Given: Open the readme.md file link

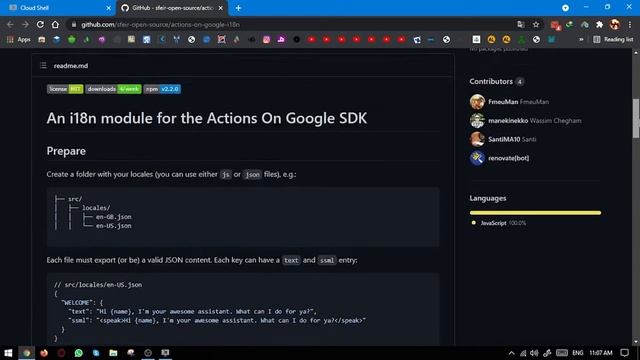Looking at the screenshot, I should tap(71, 66).
